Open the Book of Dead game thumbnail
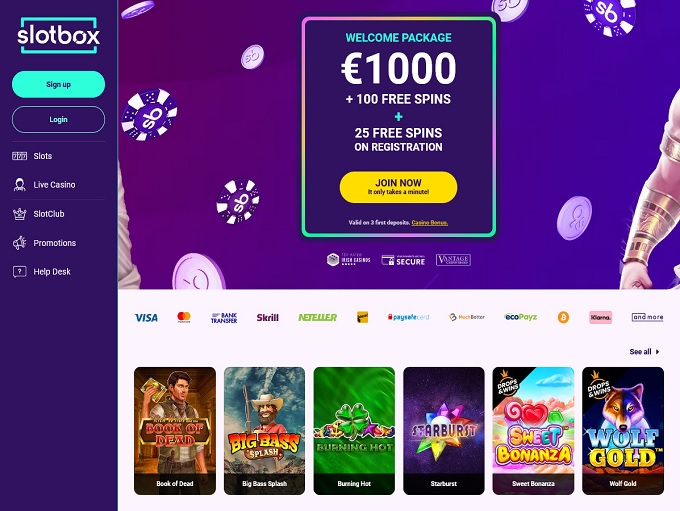680x511 pixels. (x=175, y=431)
